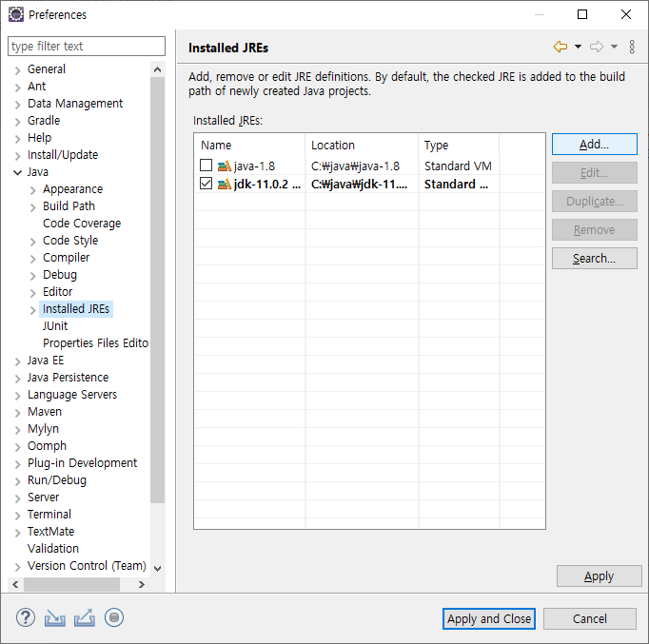Click the java-1.8 library icon

click(224, 166)
